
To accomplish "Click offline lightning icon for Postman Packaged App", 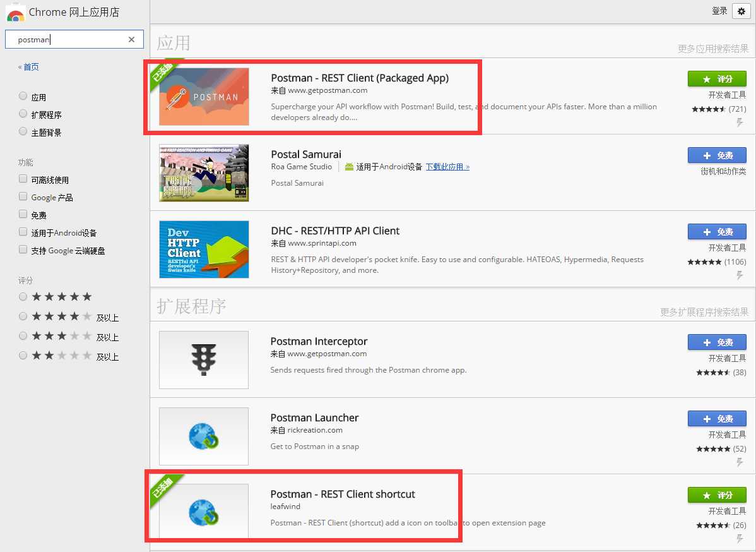I will pyautogui.click(x=740, y=123).
